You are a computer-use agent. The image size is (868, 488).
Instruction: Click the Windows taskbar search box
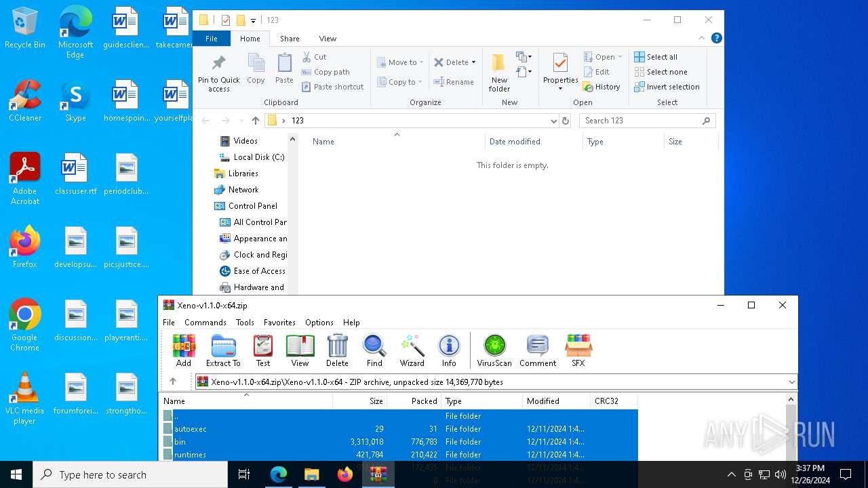130,474
